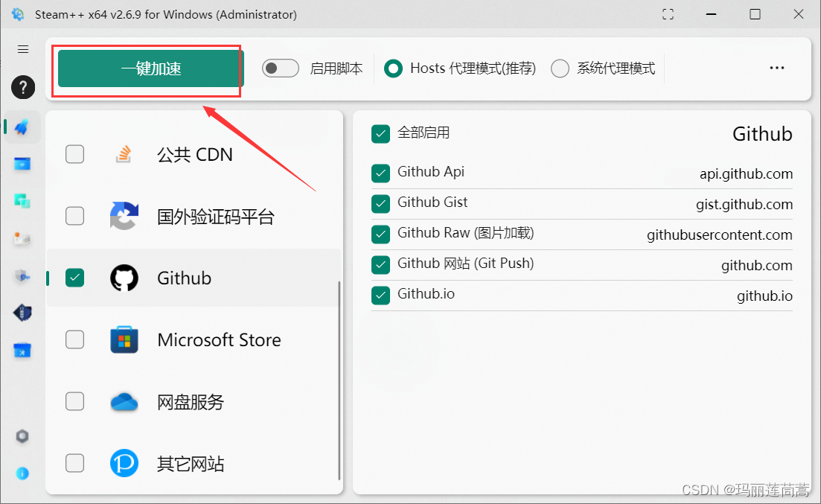Select the 网盘服务 list entry
Image resolution: width=821 pixels, height=504 pixels.
coord(194,401)
